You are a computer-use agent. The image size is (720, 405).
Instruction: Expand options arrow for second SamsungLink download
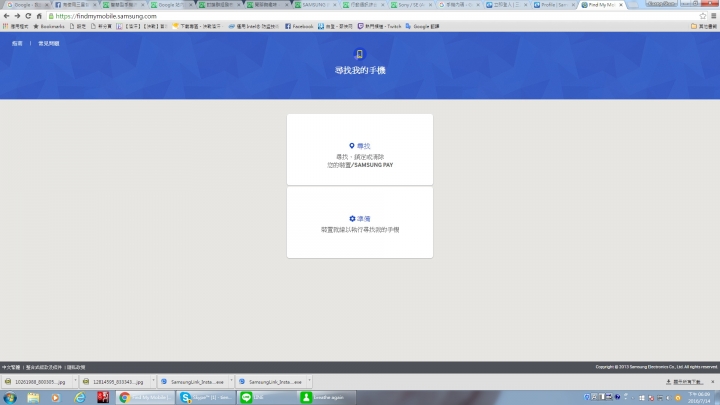click(309, 381)
